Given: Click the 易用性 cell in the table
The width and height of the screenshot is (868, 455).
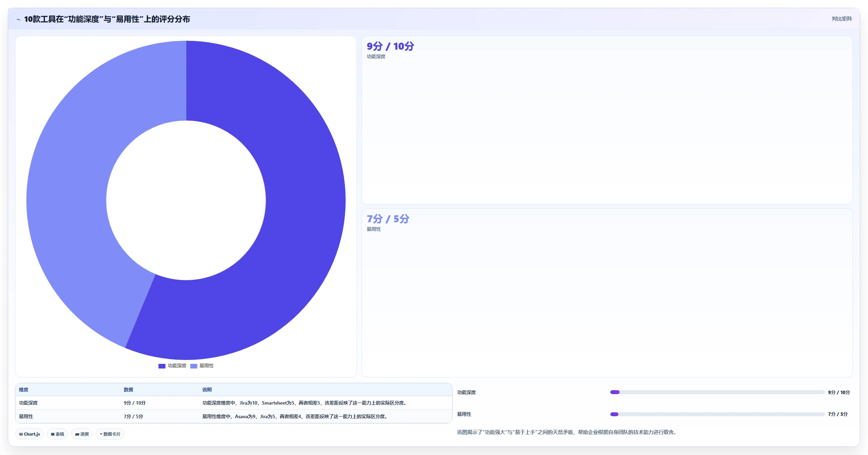Looking at the screenshot, I should [x=26, y=417].
